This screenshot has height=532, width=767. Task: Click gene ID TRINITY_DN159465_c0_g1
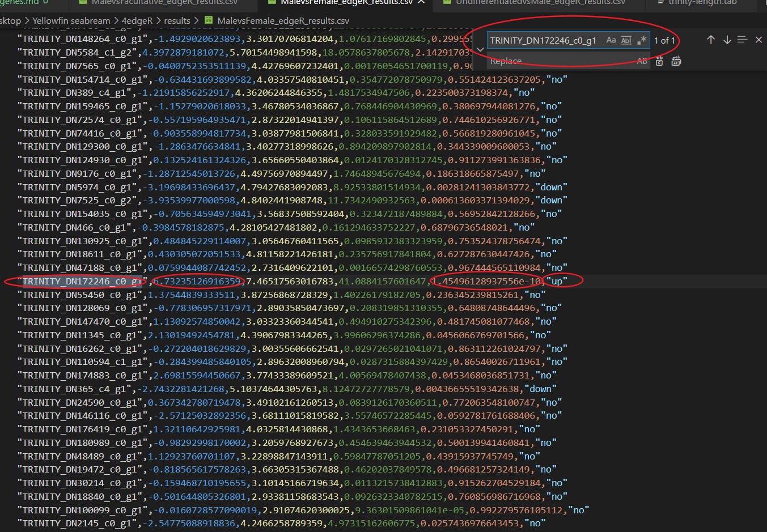(x=82, y=107)
